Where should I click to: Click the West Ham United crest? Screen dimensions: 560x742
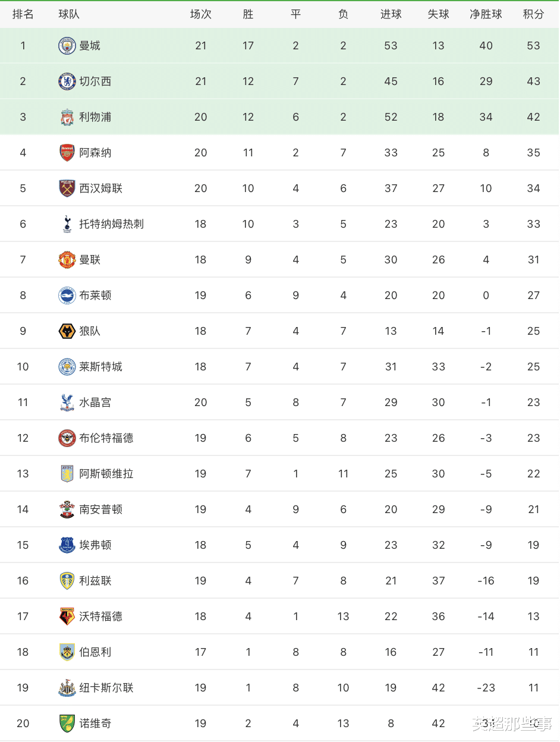click(x=67, y=188)
